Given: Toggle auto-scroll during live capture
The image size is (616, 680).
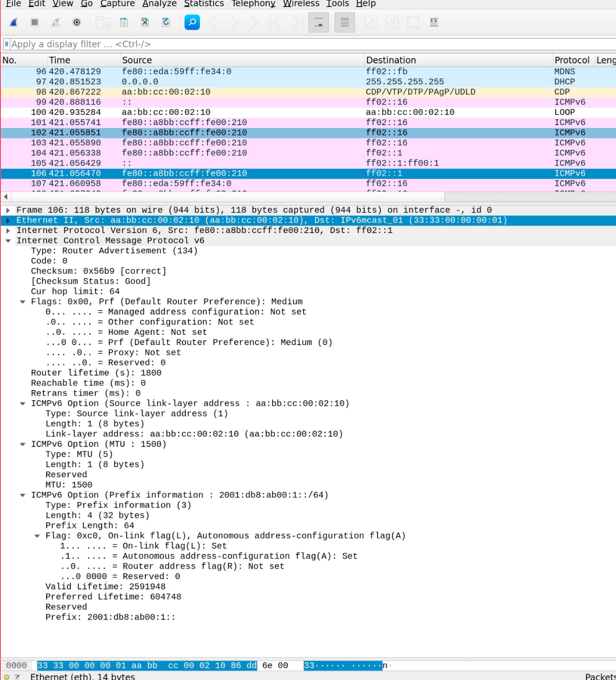Looking at the screenshot, I should [x=319, y=22].
